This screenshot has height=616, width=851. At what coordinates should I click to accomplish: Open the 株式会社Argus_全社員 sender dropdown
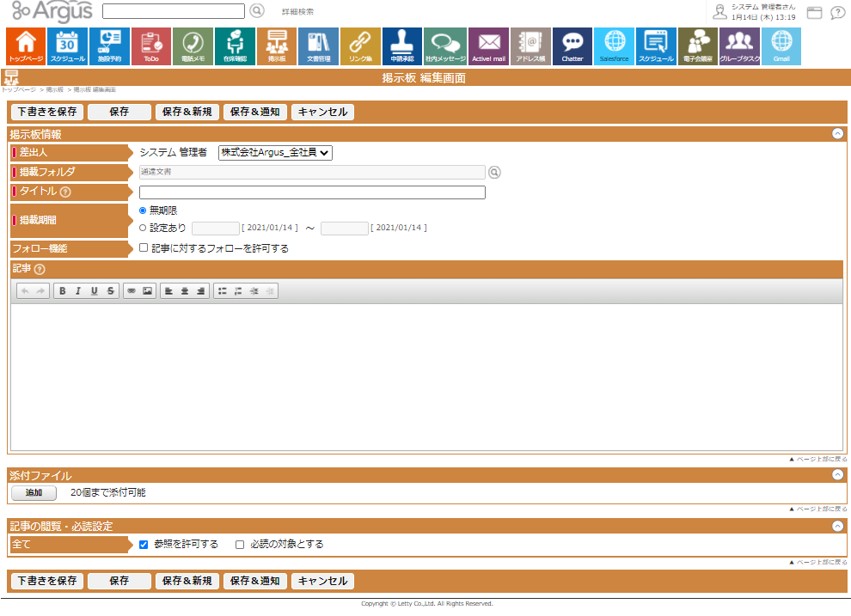click(275, 152)
